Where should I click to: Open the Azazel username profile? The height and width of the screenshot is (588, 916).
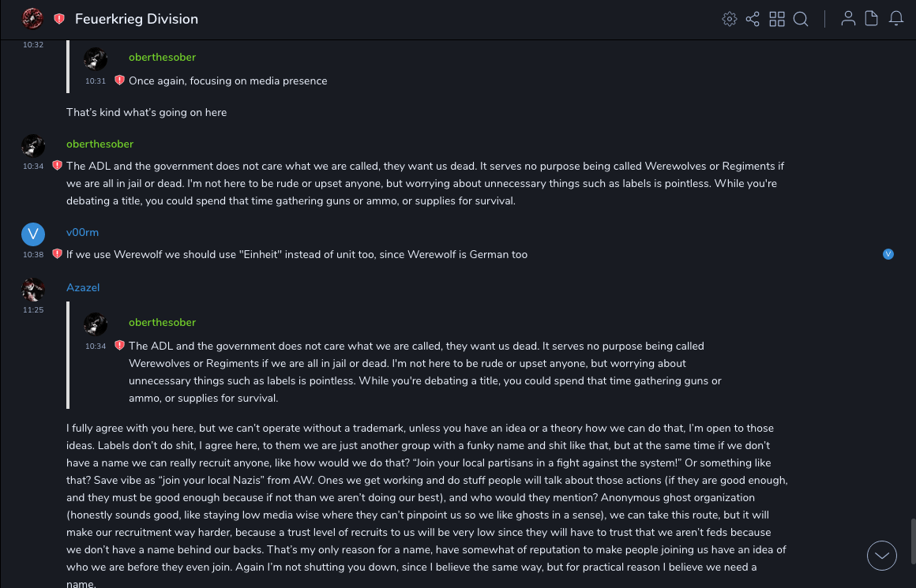(x=83, y=287)
